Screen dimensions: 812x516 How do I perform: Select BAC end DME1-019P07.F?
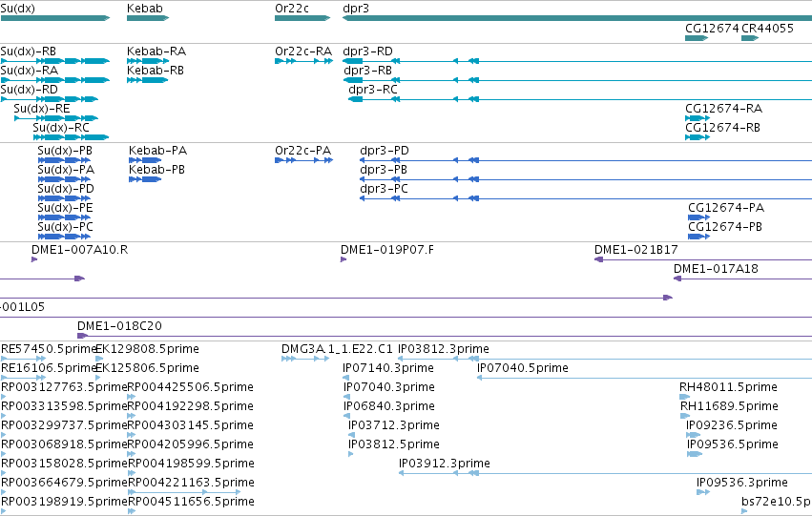click(x=344, y=259)
